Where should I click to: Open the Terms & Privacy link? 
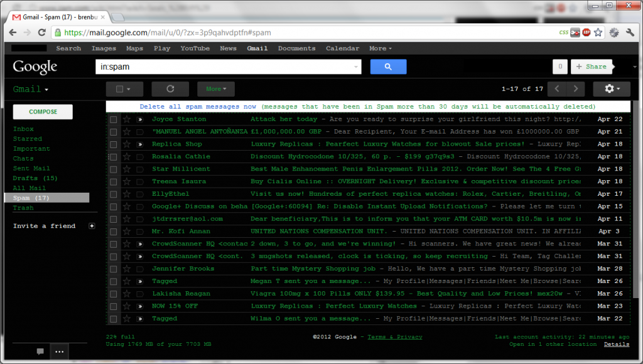[395, 337]
